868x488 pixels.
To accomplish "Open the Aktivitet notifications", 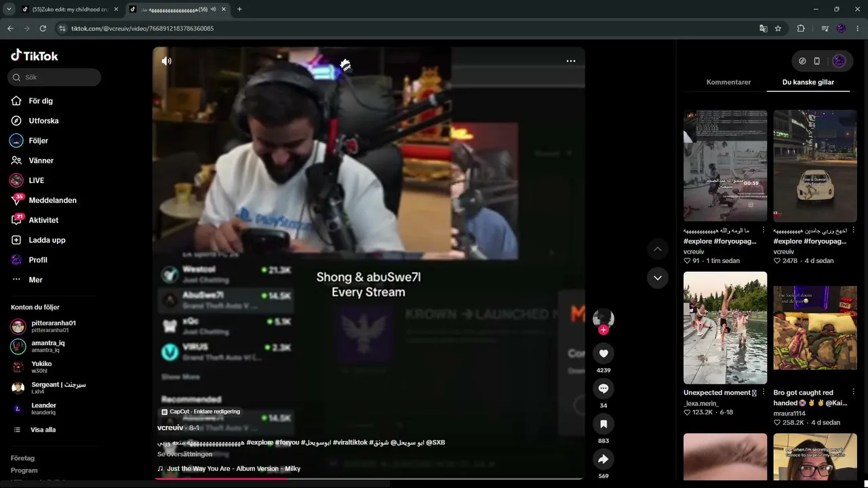I will (43, 220).
